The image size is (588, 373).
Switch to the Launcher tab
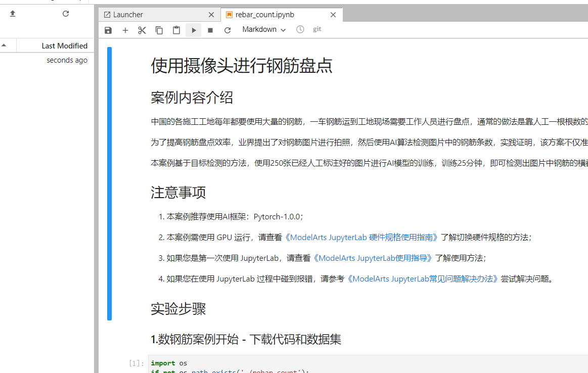pos(159,15)
